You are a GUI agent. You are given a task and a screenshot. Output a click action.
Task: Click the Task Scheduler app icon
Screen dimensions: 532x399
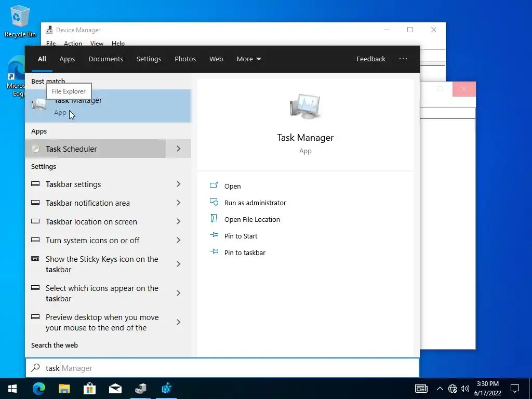point(36,149)
